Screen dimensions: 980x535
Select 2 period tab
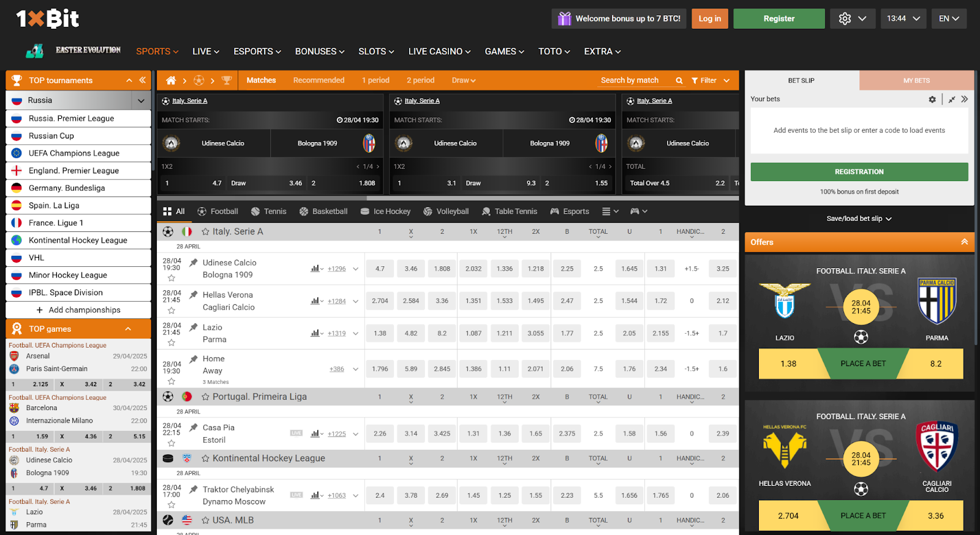pyautogui.click(x=420, y=80)
